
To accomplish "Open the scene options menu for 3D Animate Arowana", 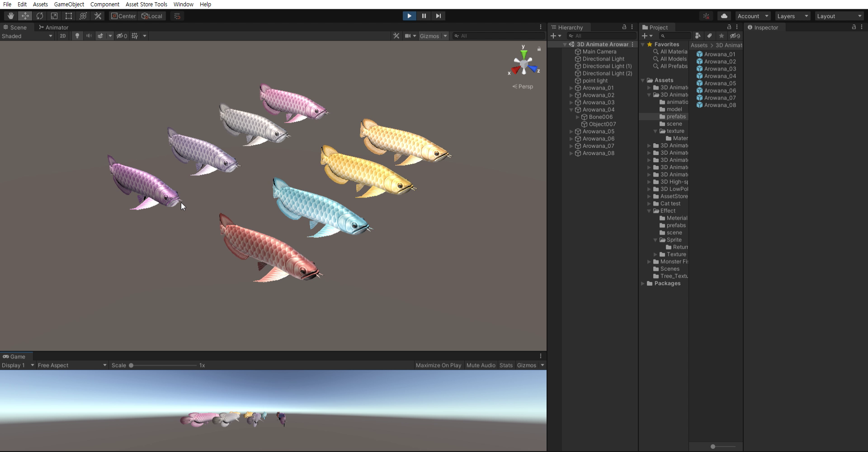I will click(x=632, y=44).
